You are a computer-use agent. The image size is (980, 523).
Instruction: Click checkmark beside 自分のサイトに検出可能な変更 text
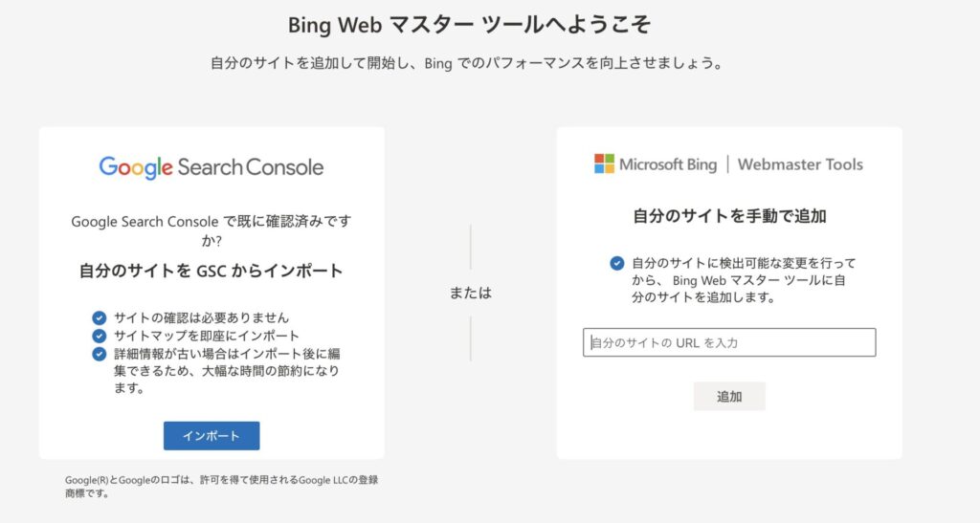(617, 263)
